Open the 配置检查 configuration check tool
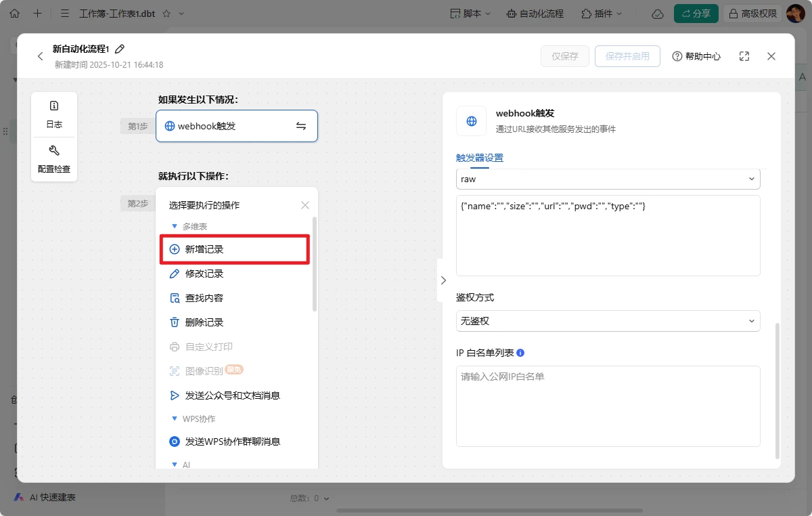 54,159
